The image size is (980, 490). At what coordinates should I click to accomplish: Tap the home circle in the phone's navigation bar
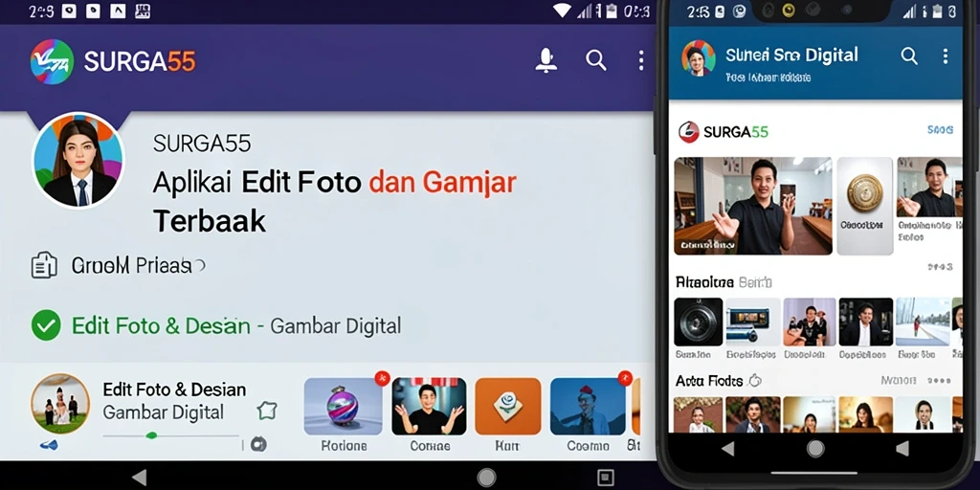(x=815, y=448)
